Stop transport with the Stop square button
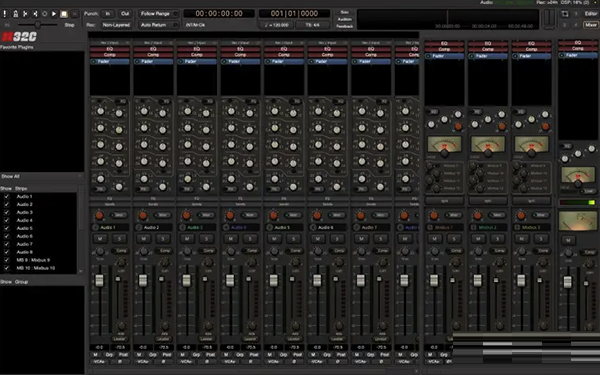This screenshot has width=600, height=375. 64,14
